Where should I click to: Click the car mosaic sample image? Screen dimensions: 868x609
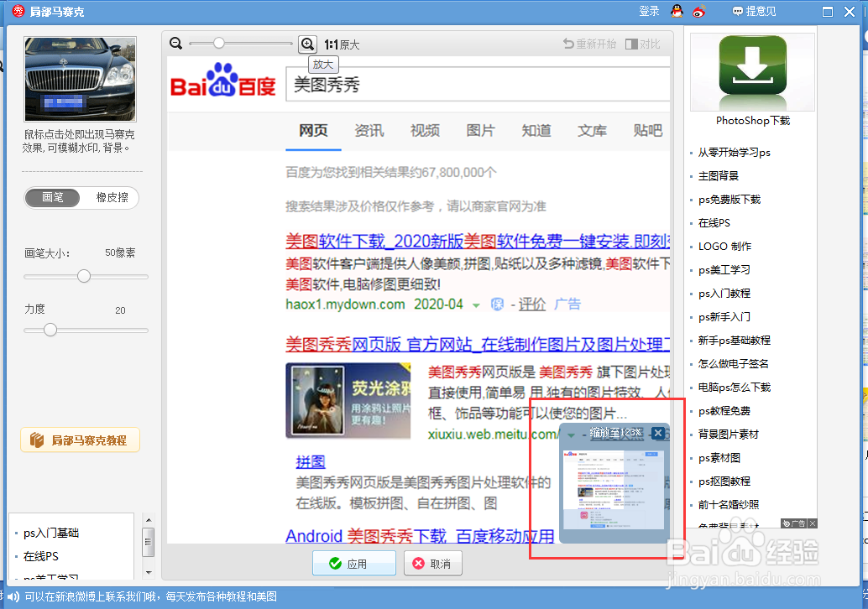click(x=81, y=79)
